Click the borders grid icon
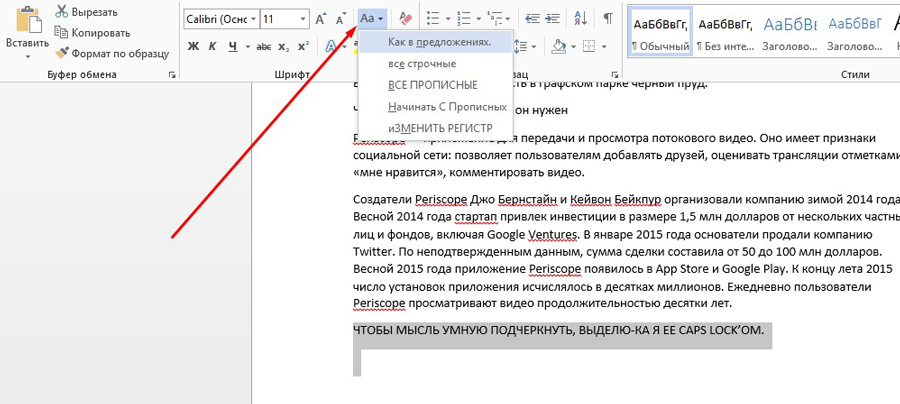The height and width of the screenshot is (404, 900). pos(588,46)
